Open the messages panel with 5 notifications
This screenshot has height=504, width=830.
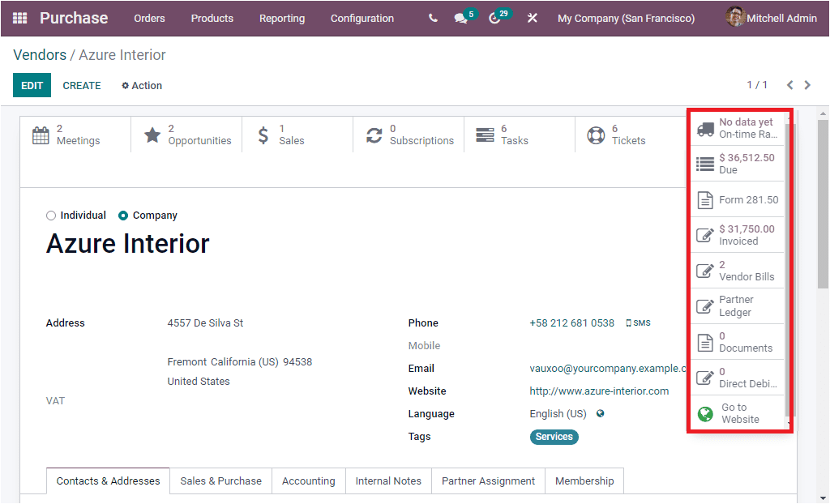[459, 18]
